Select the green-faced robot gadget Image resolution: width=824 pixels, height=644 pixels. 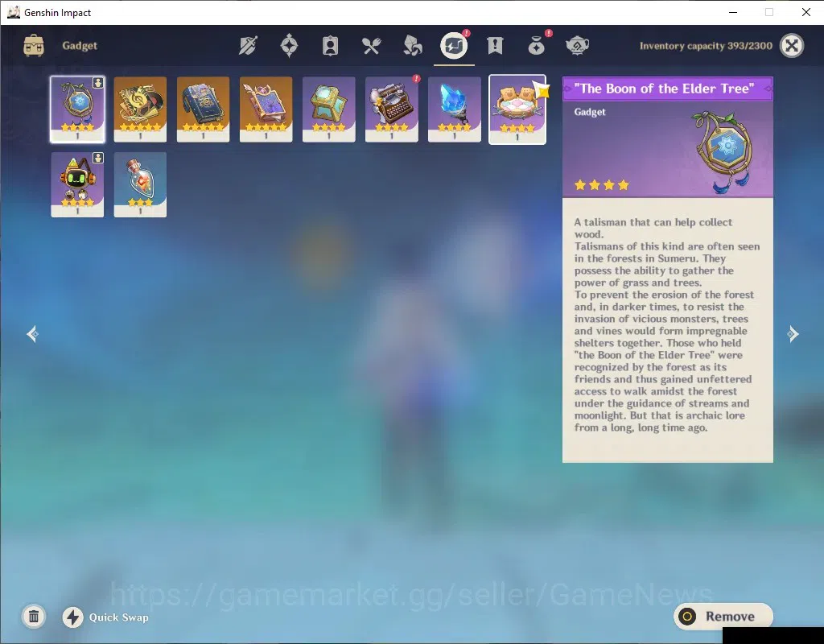77,184
